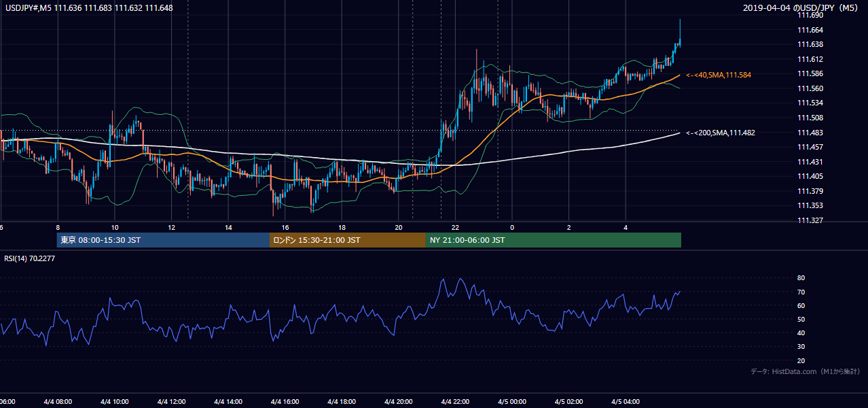Image resolution: width=868 pixels, height=408 pixels.
Task: Click hour label 12 under the price chart
Action: (x=172, y=228)
